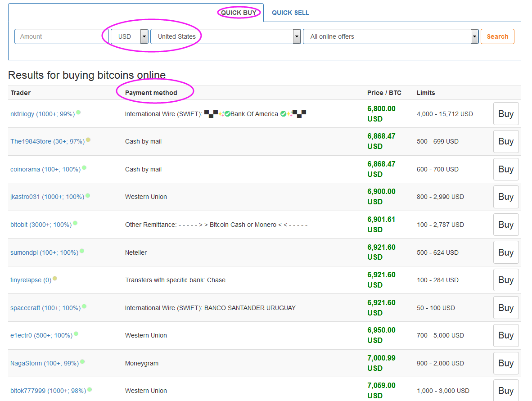The image size is (532, 401).
Task: Click the green status dot beside NagaStorm
Action: tap(82, 362)
